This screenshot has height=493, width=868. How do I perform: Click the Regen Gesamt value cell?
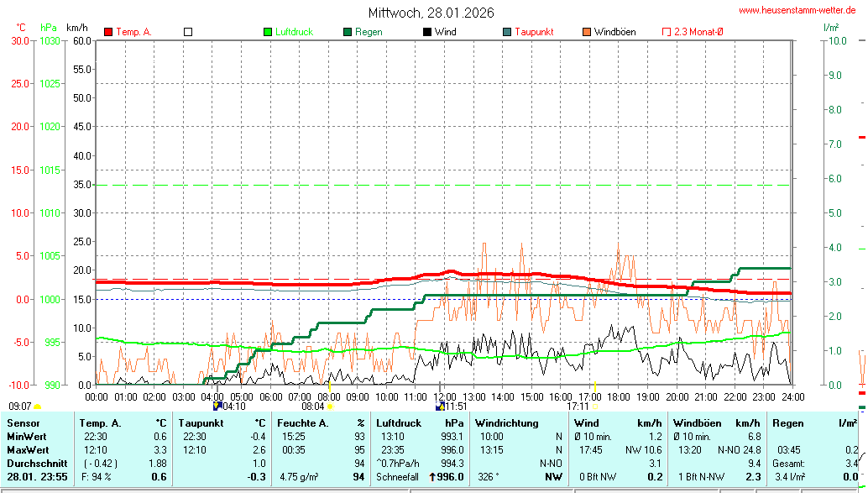point(851,464)
